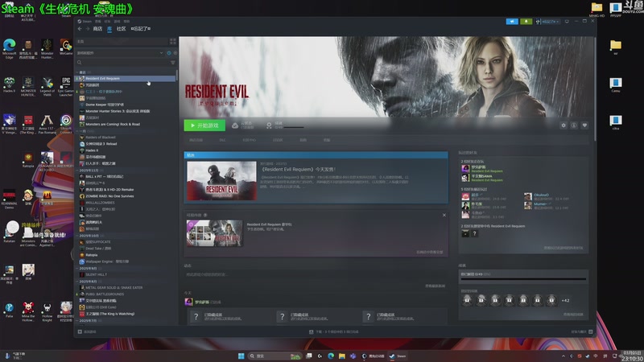The height and width of the screenshot is (362, 644).
Task: Go forward with the Steam forward arrow
Action: click(88, 29)
